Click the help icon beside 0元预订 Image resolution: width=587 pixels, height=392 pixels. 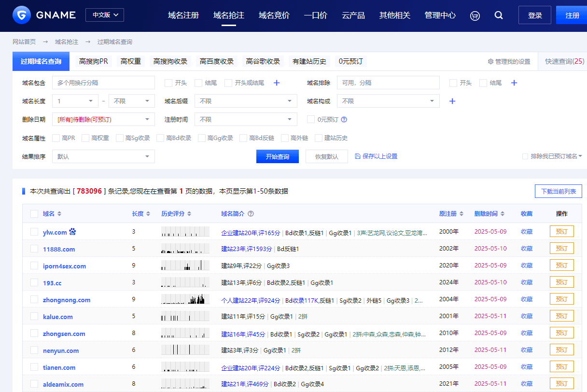click(344, 120)
